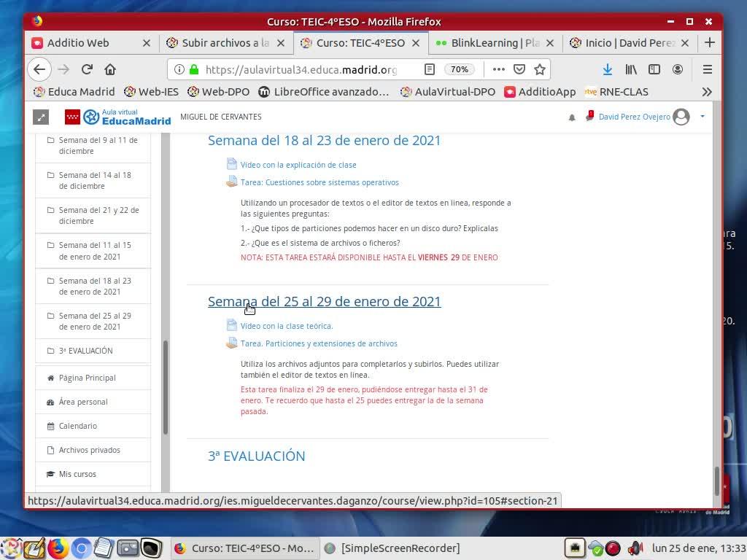Open page actions three-dot menu
The height and width of the screenshot is (560, 747).
[x=498, y=69]
